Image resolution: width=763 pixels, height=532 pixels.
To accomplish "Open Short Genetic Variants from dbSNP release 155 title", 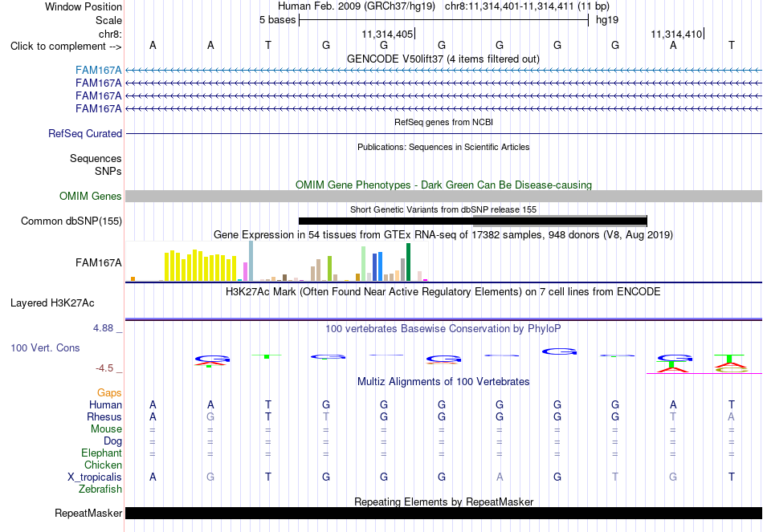I will pos(443,209).
